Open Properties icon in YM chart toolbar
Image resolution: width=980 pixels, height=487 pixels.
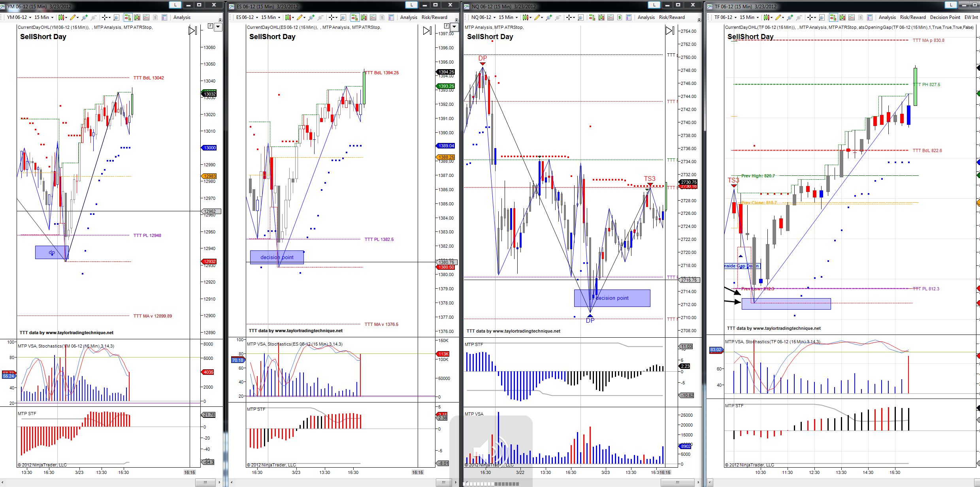164,17
